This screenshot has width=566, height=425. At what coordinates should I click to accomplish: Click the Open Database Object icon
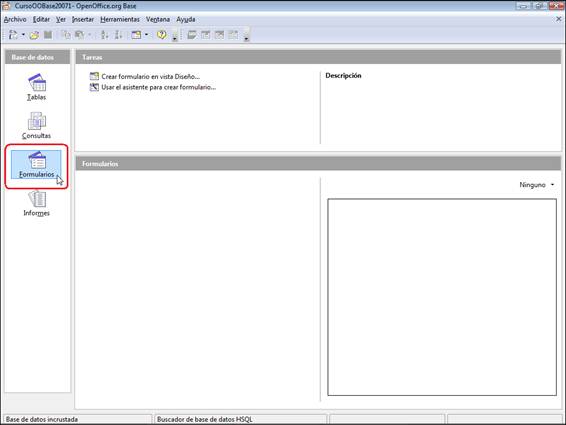(192, 35)
